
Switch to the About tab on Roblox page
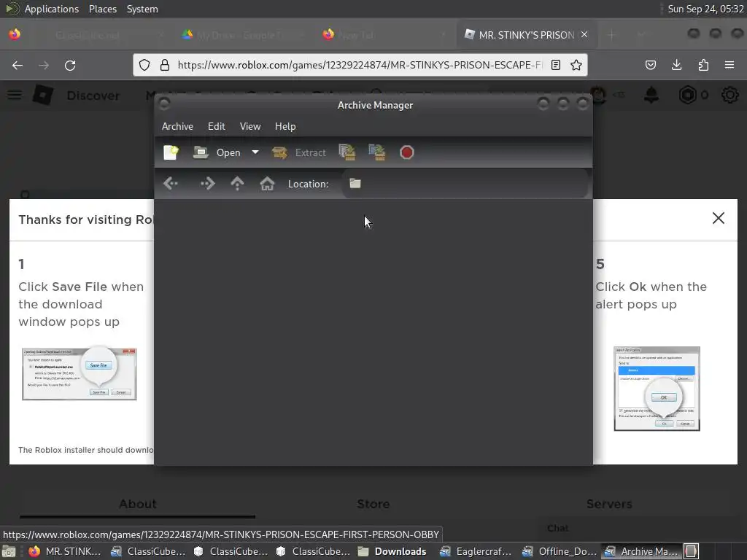138,504
